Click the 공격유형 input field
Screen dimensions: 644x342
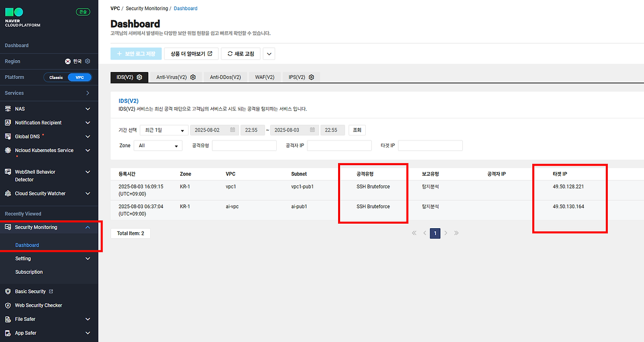[245, 146]
